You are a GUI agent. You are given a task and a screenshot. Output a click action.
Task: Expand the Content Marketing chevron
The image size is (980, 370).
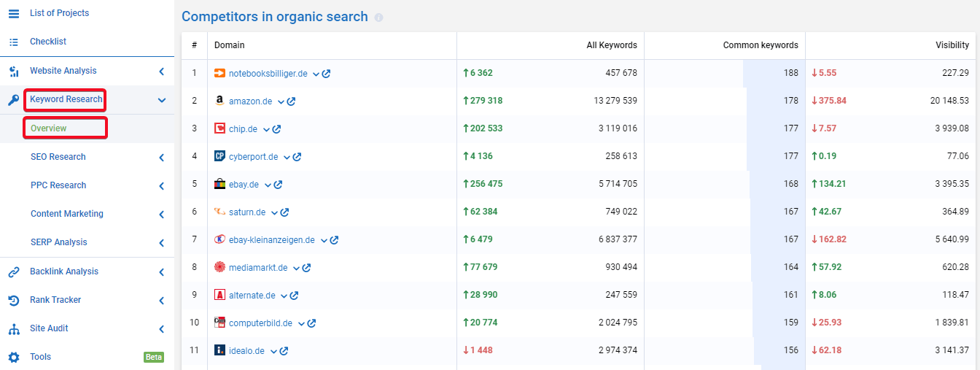tap(161, 215)
